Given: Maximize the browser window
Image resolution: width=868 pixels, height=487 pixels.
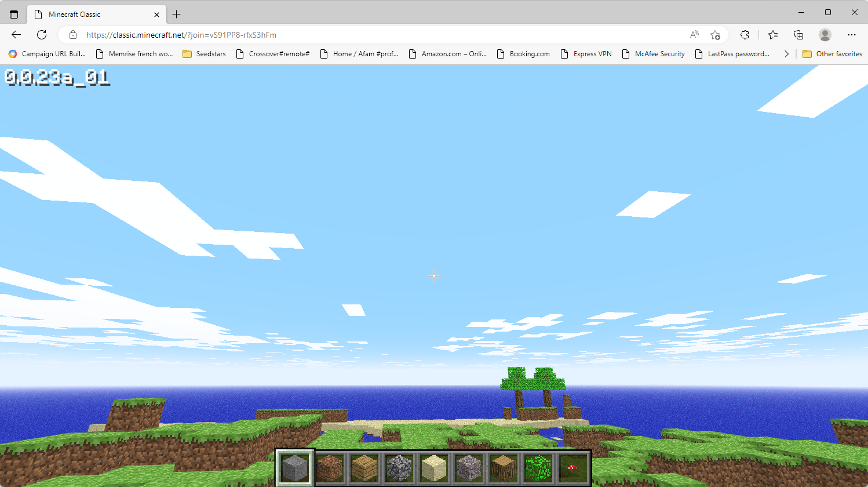Looking at the screenshot, I should point(828,12).
